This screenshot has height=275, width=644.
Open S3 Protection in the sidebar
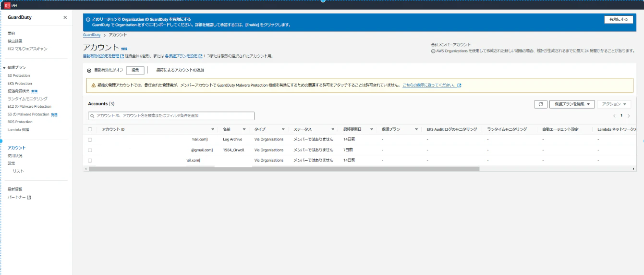(19, 75)
